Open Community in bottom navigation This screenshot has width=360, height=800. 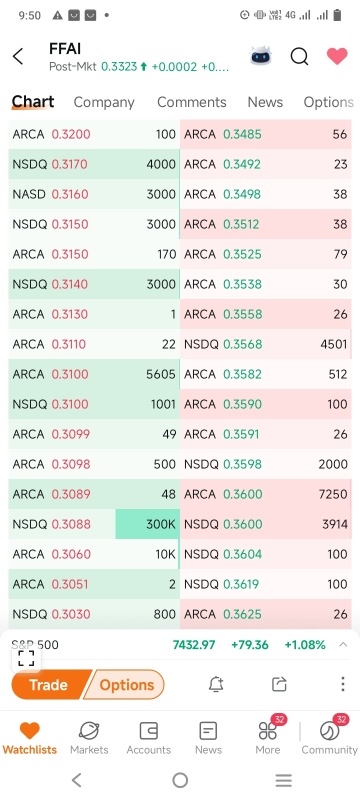tap(329, 738)
